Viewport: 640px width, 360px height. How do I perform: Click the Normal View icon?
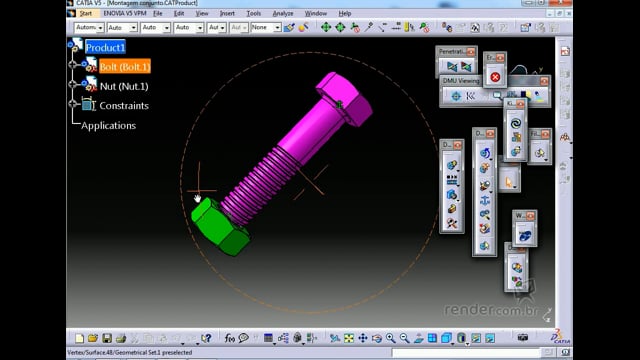pyautogui.click(x=418, y=338)
